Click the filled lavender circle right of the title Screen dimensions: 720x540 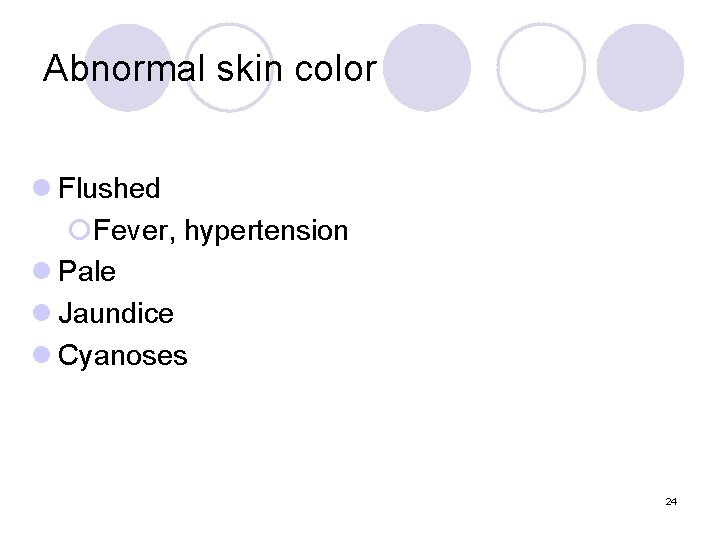(x=427, y=67)
